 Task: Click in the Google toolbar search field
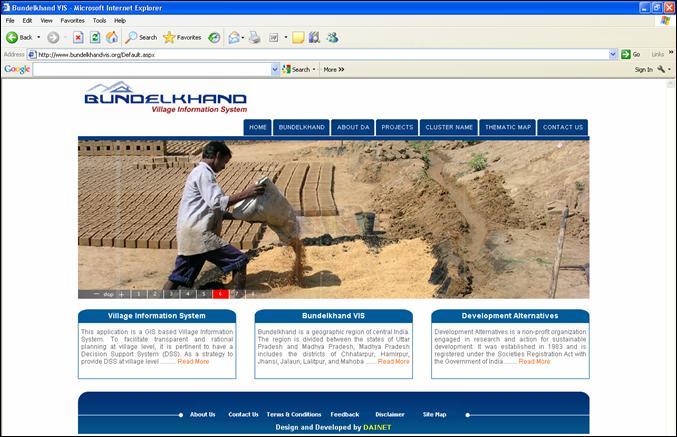pyautogui.click(x=152, y=69)
